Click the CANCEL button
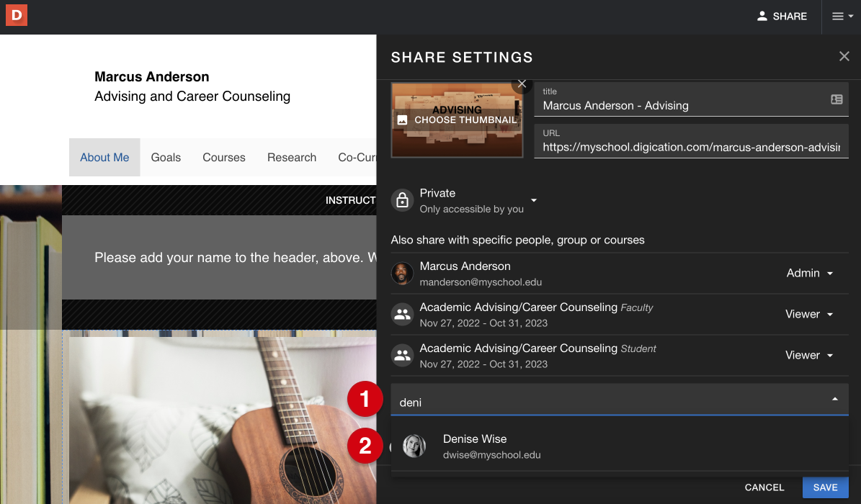The height and width of the screenshot is (504, 861). [x=764, y=487]
